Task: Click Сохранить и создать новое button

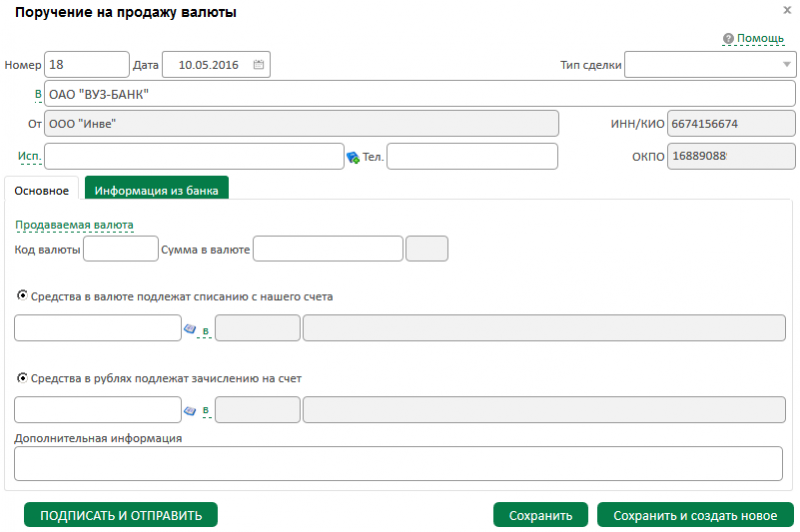Action: point(695,515)
